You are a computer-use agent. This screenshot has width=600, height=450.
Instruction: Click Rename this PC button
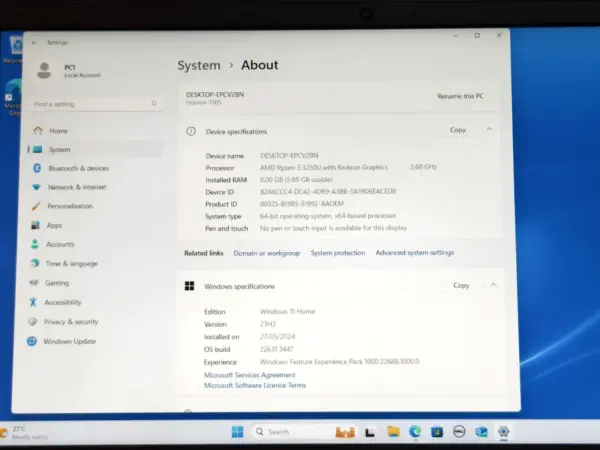[x=460, y=96]
